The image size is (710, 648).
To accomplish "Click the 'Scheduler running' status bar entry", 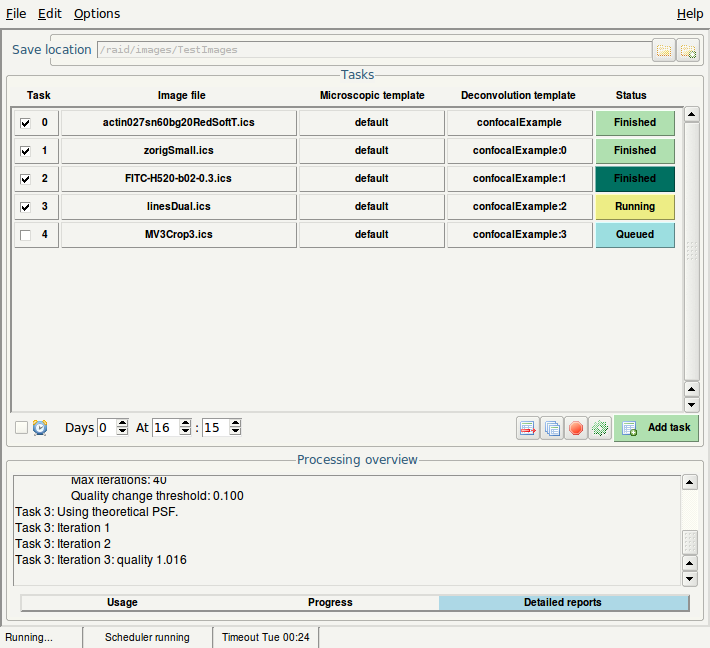I will click(147, 638).
